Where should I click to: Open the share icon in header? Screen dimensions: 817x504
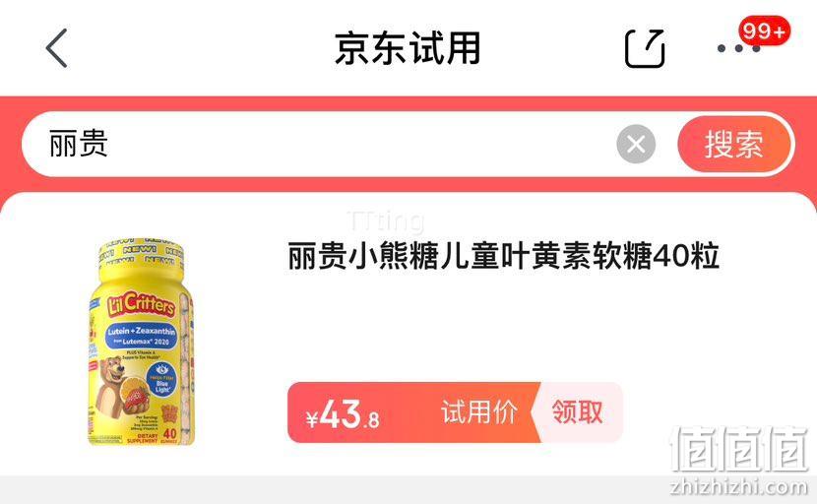click(645, 48)
